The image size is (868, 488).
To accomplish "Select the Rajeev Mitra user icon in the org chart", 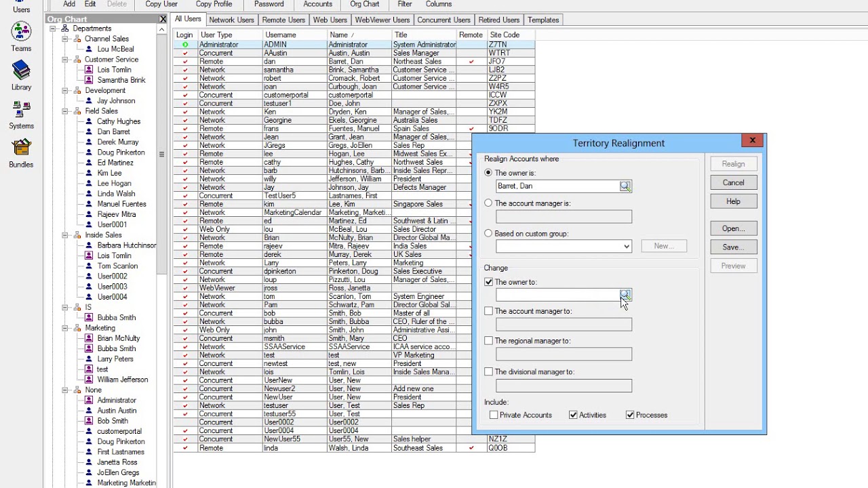I will tap(89, 214).
